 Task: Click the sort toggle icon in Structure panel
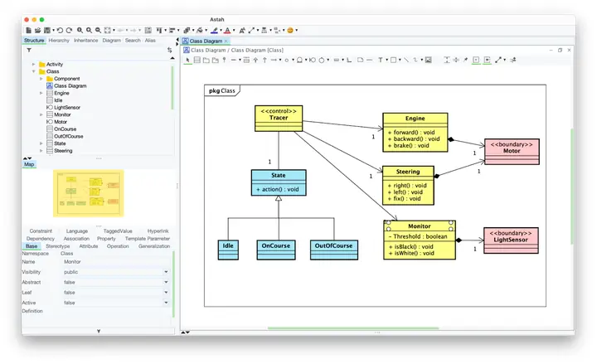pos(169,50)
